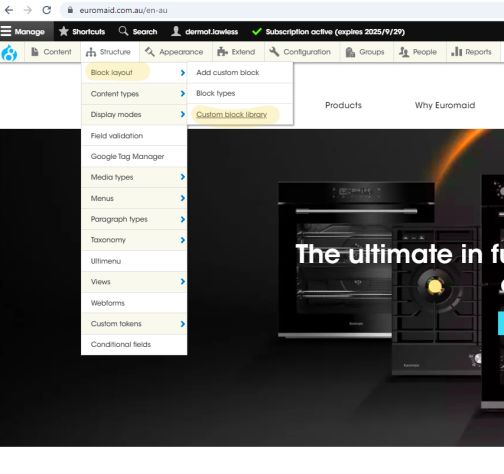
Task: Click the Drupal home logo icon
Action: pyautogui.click(x=9, y=53)
